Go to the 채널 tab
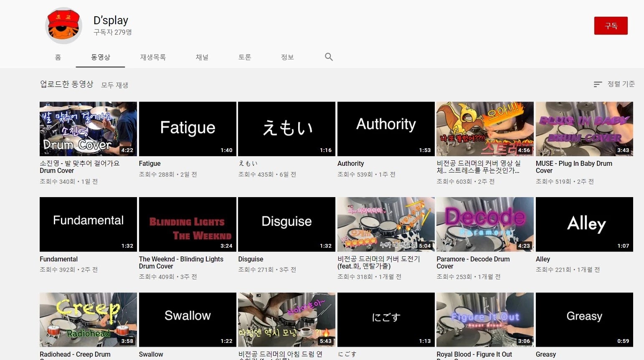Image resolution: width=644 pixels, height=360 pixels. [x=202, y=57]
